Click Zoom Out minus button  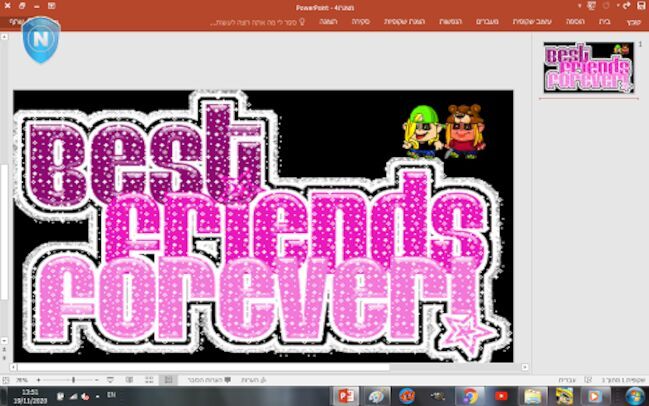click(96, 380)
